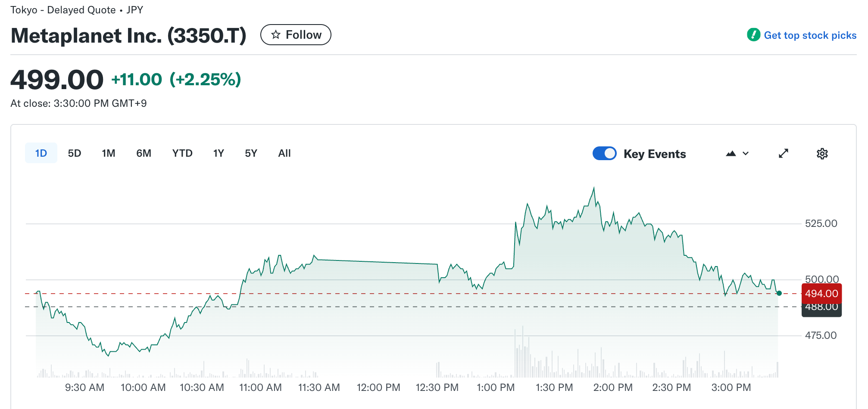
Task: Open Get top stock picks link
Action: coord(810,35)
